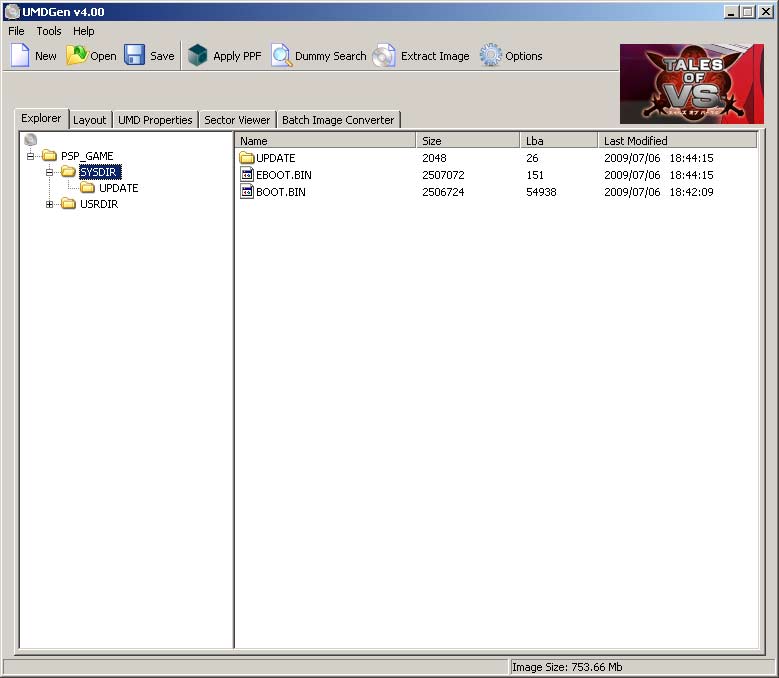Select the BOOT.BIN file name
The width and height of the screenshot is (779, 678).
click(281, 192)
